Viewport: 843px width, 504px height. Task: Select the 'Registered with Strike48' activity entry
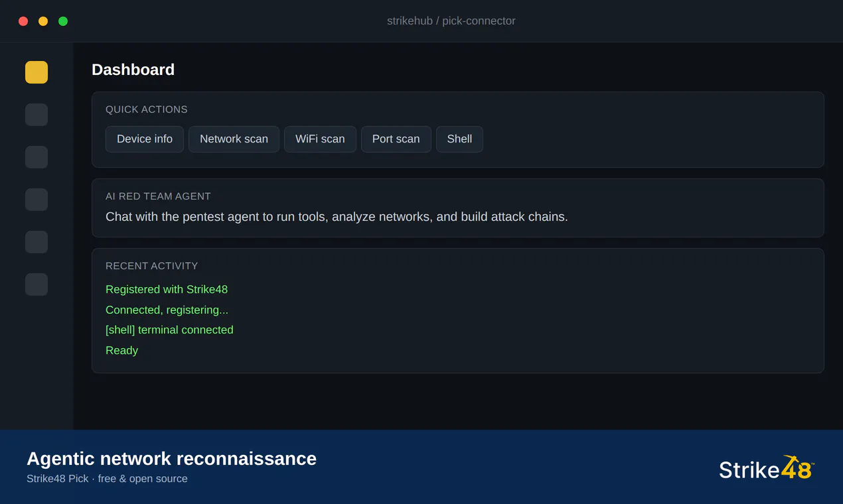click(167, 289)
